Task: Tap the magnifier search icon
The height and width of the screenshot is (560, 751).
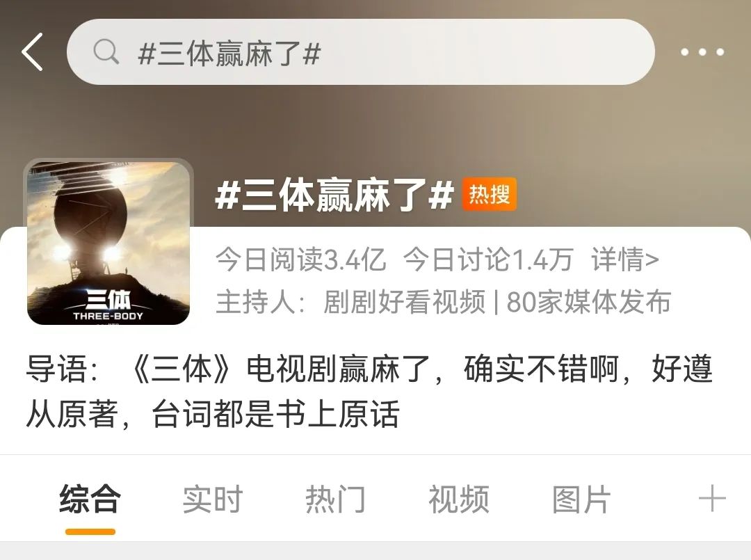Action: point(106,51)
